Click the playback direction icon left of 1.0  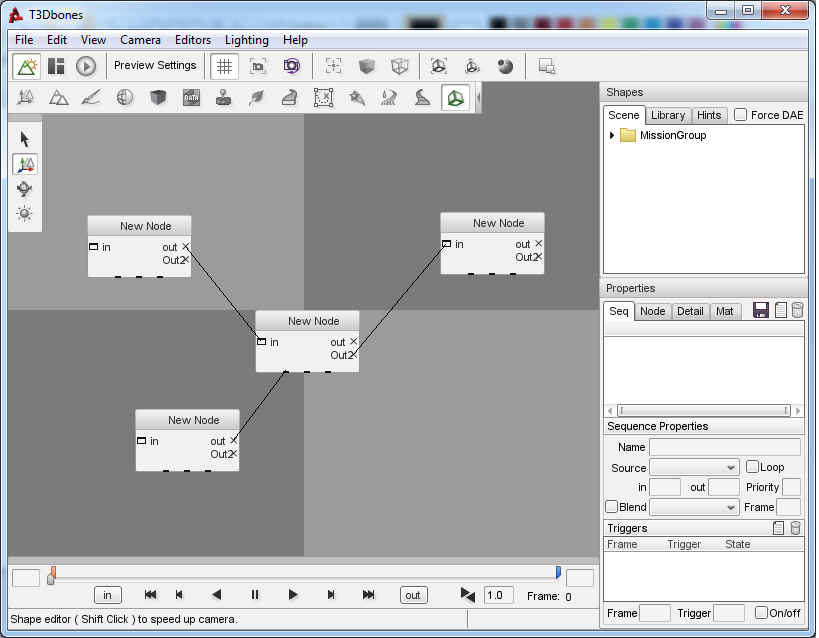coord(467,595)
